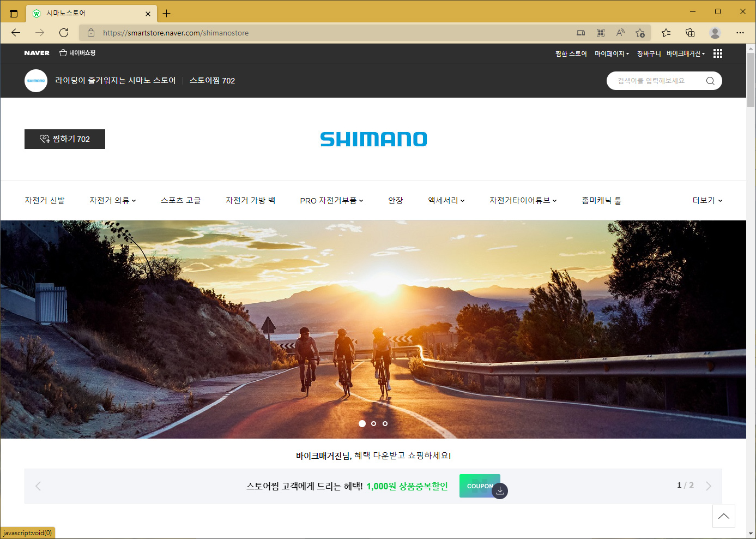756x539 pixels.
Task: Show next coupon with right chevron
Action: coord(709,486)
